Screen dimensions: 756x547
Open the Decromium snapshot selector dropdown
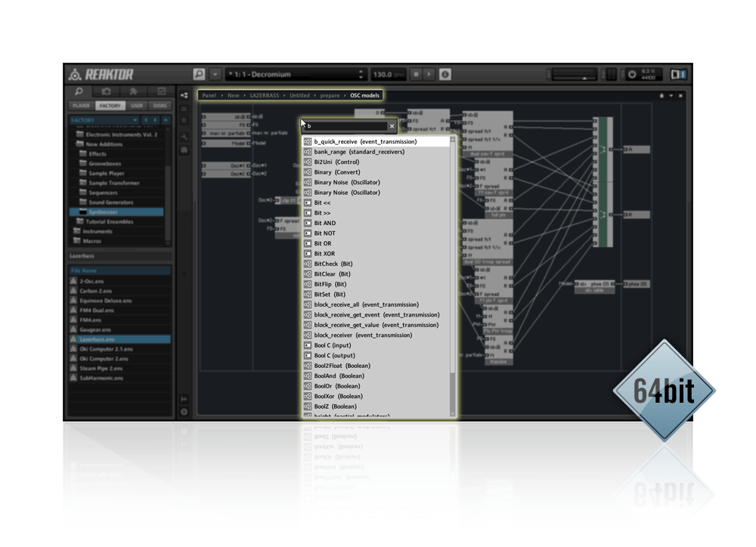click(296, 74)
